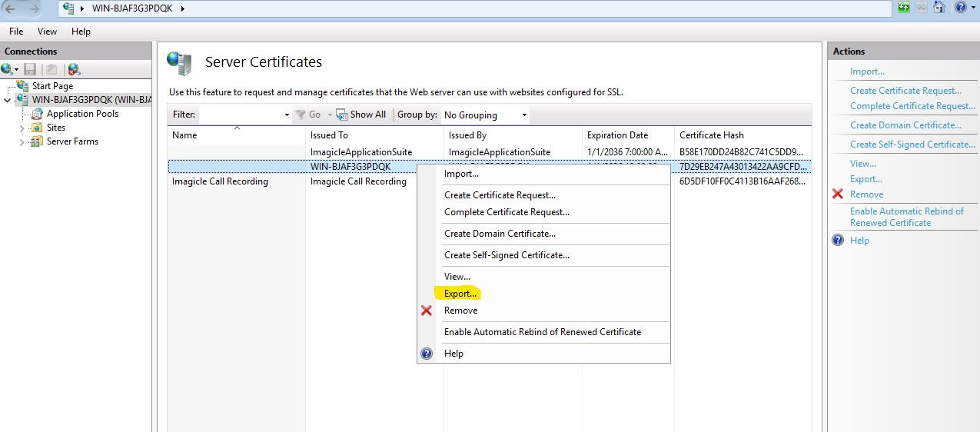Select Application Pools in Connections tree
The image size is (980, 432).
click(x=82, y=114)
